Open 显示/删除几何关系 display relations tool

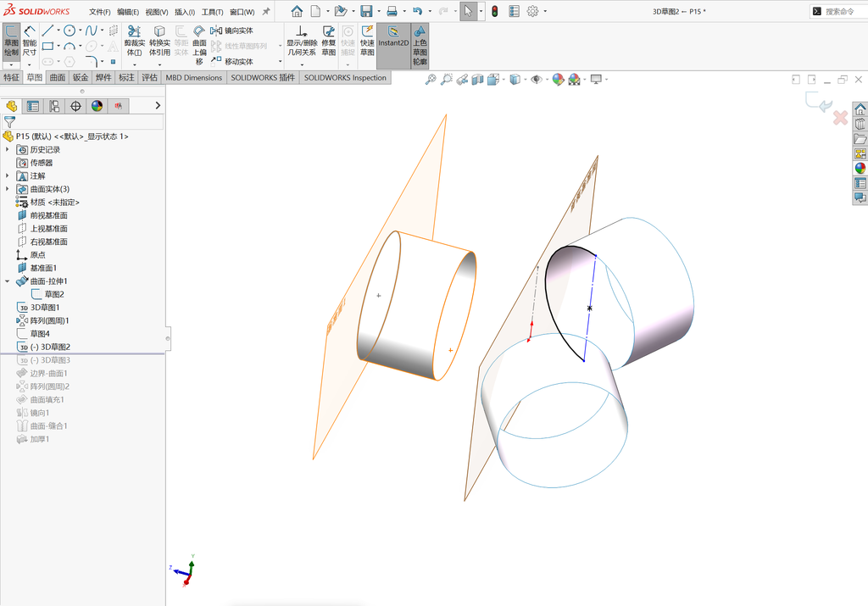coord(301,41)
